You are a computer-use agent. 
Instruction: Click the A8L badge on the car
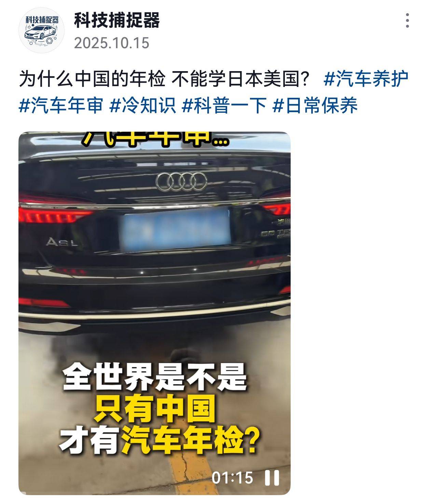click(62, 242)
